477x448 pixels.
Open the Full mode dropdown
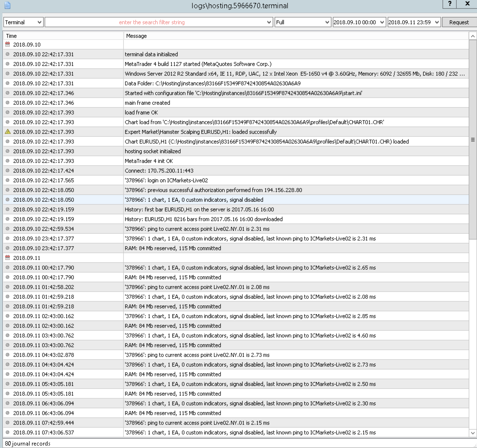pos(303,22)
